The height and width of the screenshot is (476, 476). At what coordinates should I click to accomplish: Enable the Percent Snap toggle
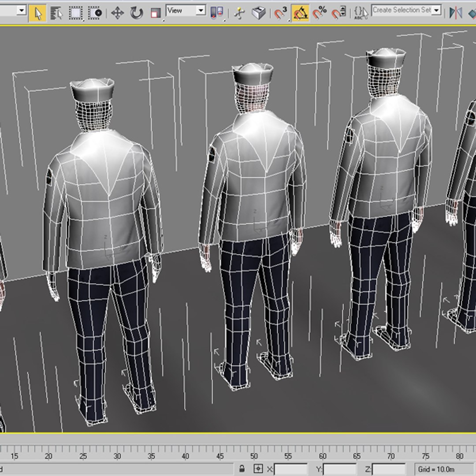click(319, 13)
